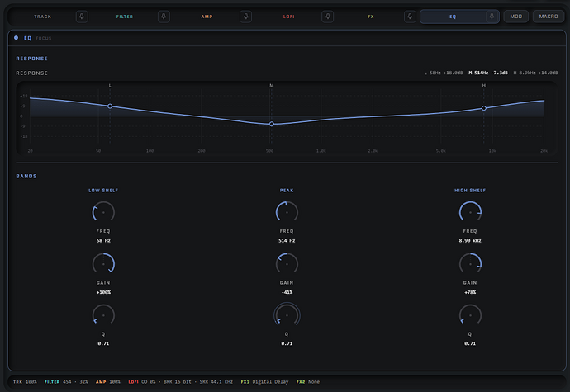Click FX2 None status entry

pyautogui.click(x=308, y=382)
